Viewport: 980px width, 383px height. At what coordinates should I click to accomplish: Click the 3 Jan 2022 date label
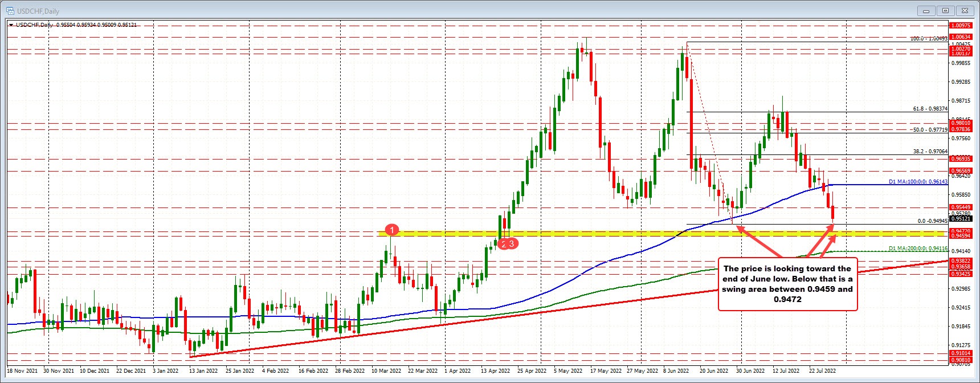(165, 370)
